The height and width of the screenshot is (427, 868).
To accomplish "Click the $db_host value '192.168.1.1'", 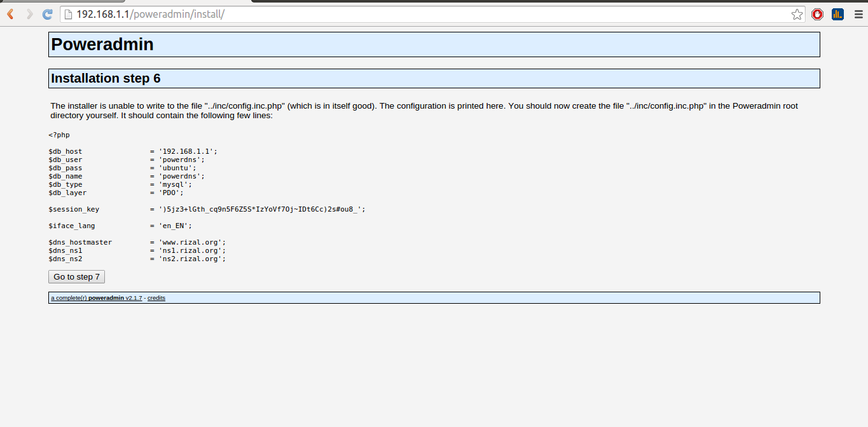I will coord(188,151).
